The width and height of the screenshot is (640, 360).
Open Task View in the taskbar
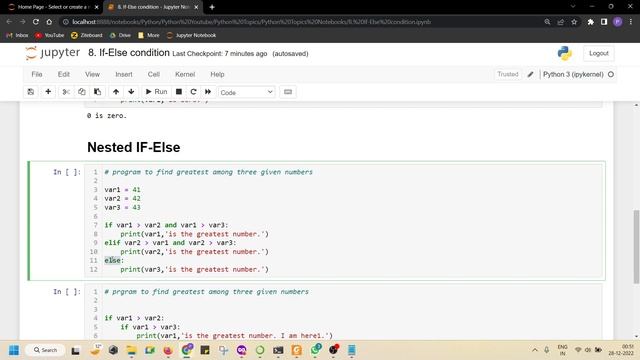tap(76, 350)
